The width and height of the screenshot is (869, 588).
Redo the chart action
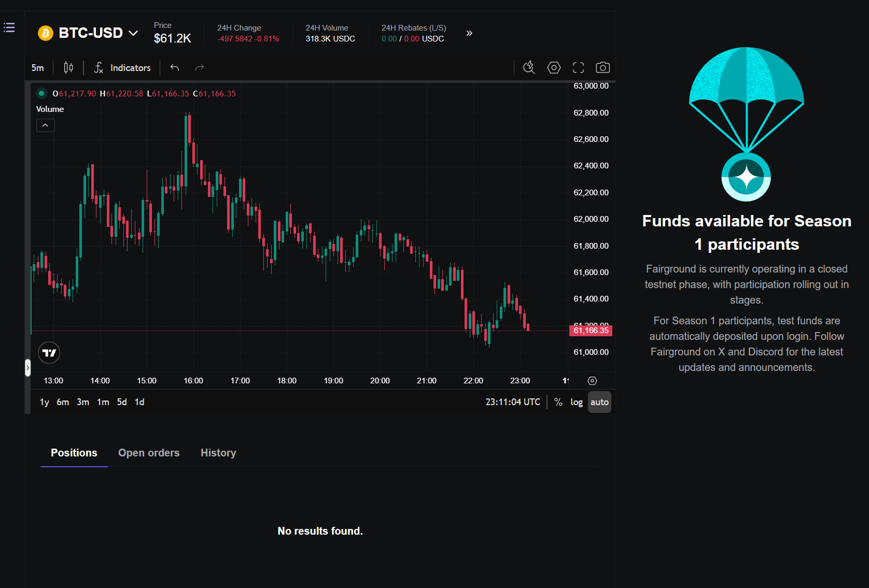200,68
